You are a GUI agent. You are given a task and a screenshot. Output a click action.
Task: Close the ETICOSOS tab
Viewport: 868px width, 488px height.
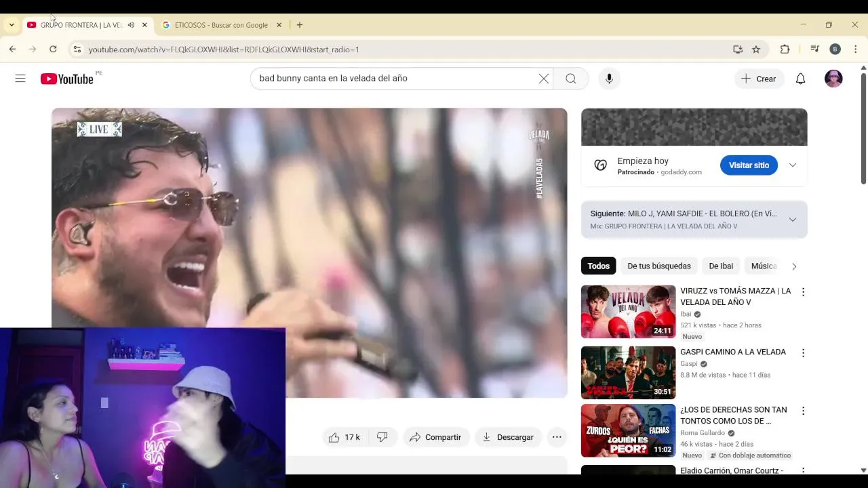tap(279, 25)
